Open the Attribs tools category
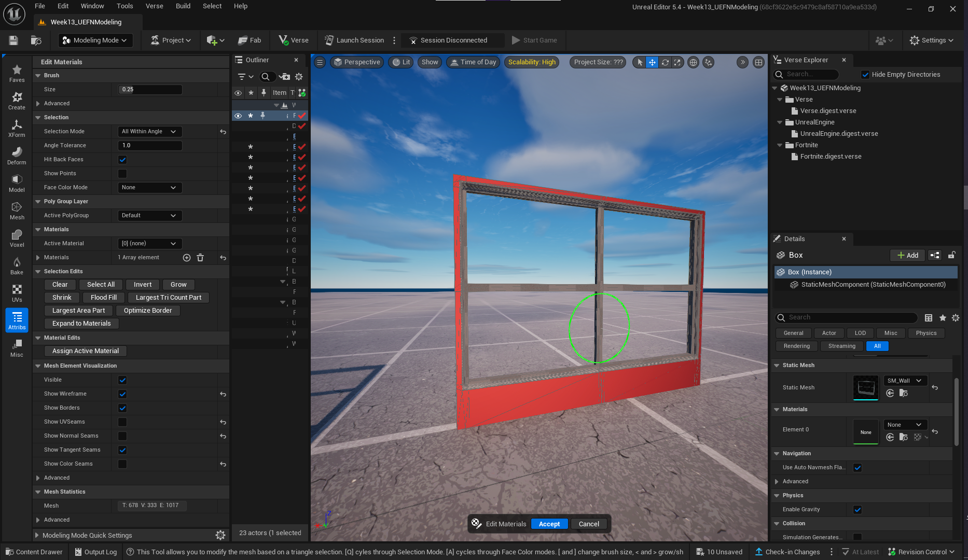The image size is (968, 560). click(x=17, y=320)
